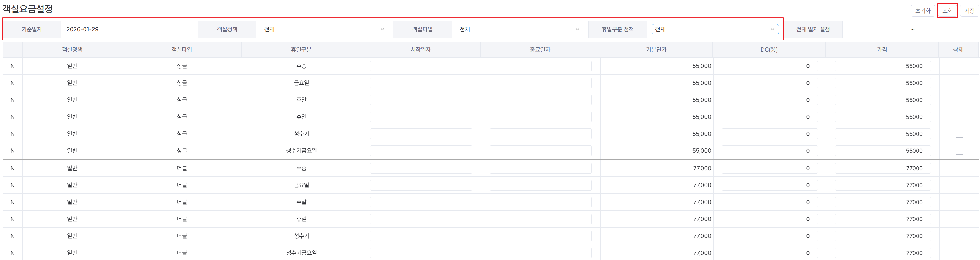This screenshot has height=260, width=980.
Task: Mark 싱글 휴일 row for deletion
Action: 959,117
